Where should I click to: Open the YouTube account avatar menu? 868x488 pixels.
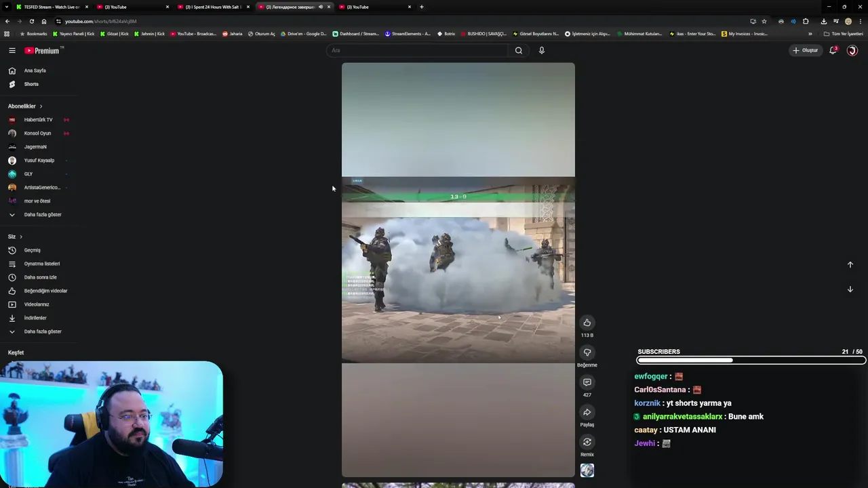coord(852,50)
